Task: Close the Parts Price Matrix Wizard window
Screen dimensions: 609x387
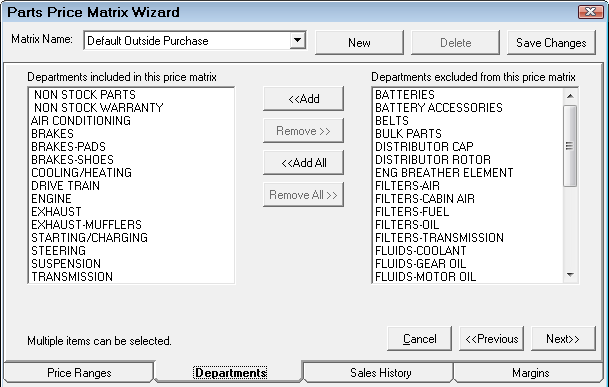Action: pos(590,12)
